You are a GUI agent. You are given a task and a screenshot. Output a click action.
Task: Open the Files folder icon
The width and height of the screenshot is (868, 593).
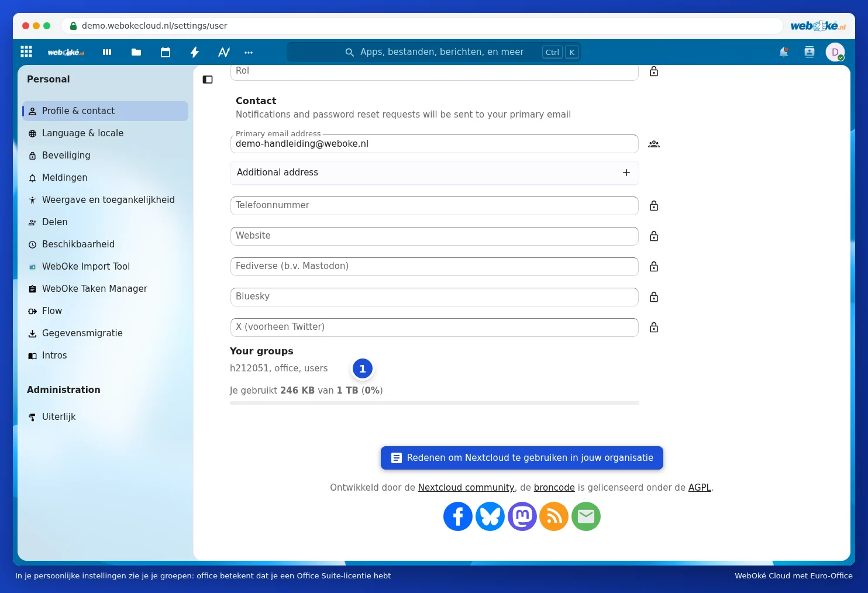(x=136, y=52)
